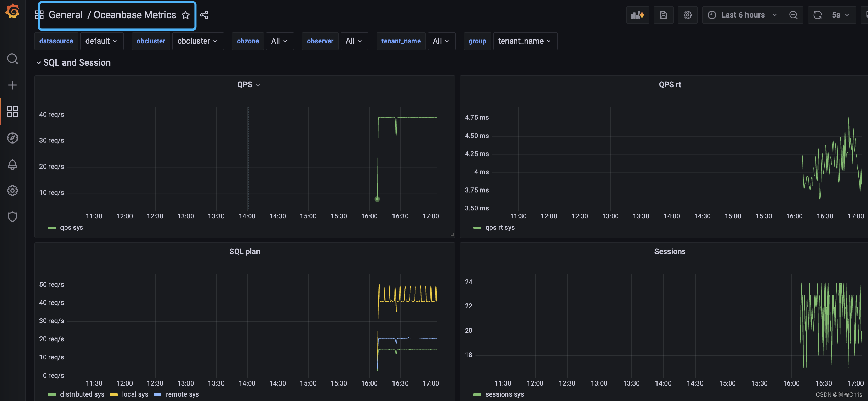Open the obzone All dropdown
The width and height of the screenshot is (868, 401).
click(279, 41)
